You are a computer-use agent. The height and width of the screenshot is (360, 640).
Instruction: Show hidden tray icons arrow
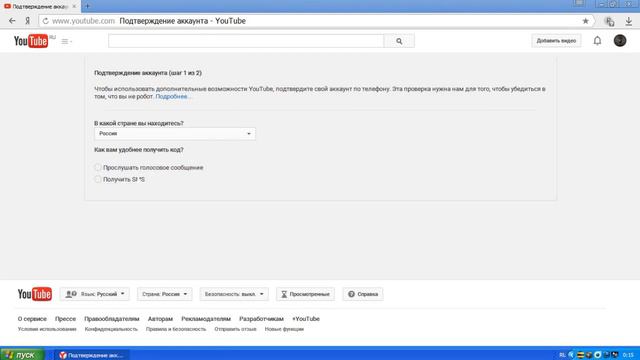pos(571,355)
